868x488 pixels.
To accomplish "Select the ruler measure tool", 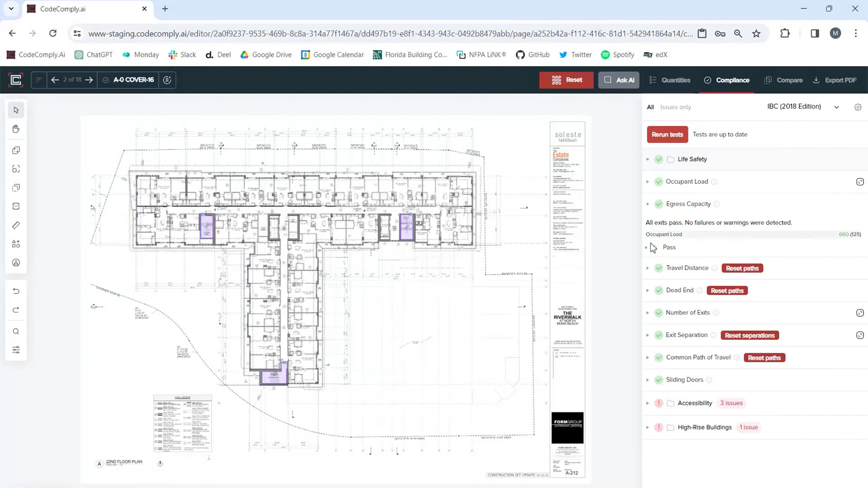I will (x=16, y=225).
